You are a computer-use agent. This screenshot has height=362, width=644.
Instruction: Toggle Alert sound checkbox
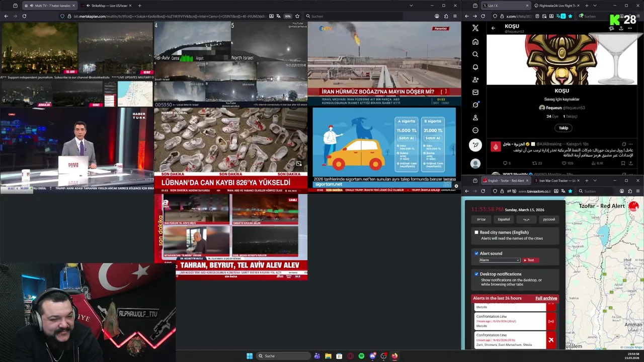476,253
